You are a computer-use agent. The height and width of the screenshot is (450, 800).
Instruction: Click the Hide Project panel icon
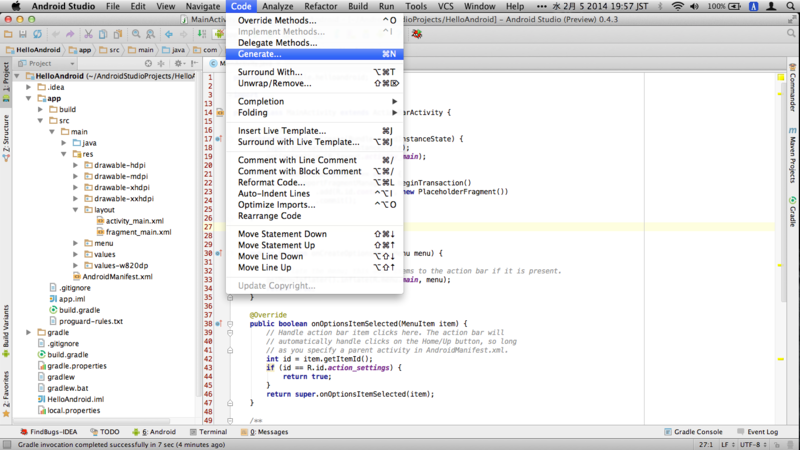pyautogui.click(x=194, y=63)
